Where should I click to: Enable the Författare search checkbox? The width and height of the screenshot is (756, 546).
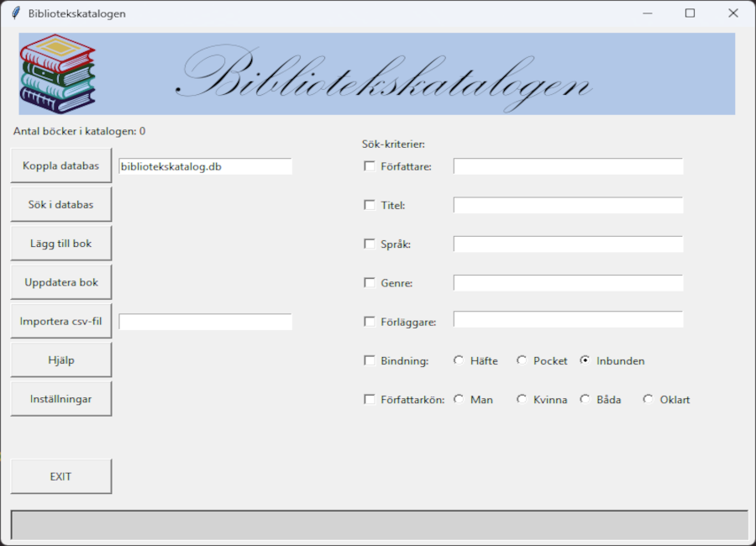(370, 166)
